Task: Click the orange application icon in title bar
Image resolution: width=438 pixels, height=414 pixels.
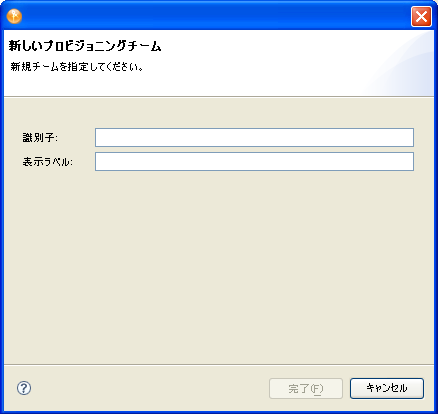Action: coord(14,16)
